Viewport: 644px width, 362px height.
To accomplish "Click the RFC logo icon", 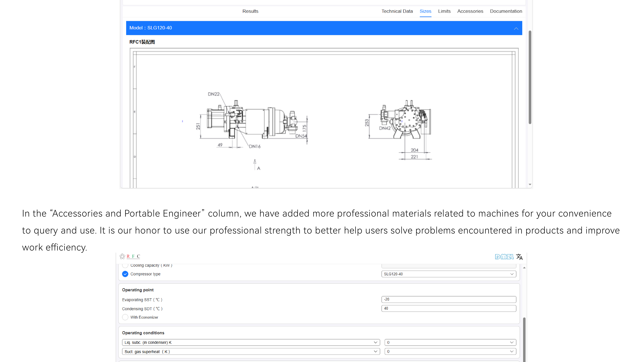I will point(130,256).
